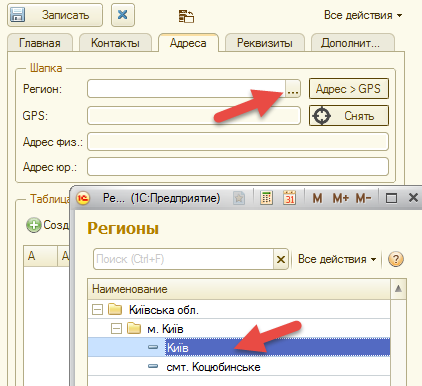Open the Реквизиты tab
Image resolution: width=422 pixels, height=386 pixels.
tap(265, 43)
